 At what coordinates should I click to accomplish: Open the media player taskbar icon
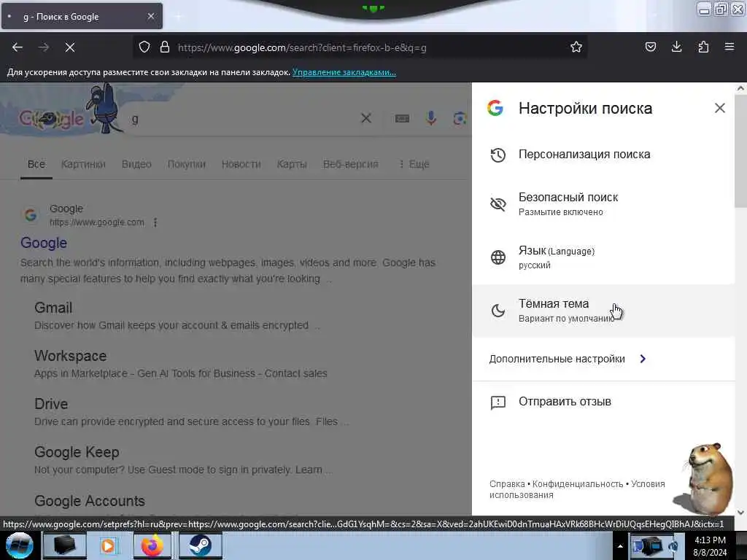109,545
